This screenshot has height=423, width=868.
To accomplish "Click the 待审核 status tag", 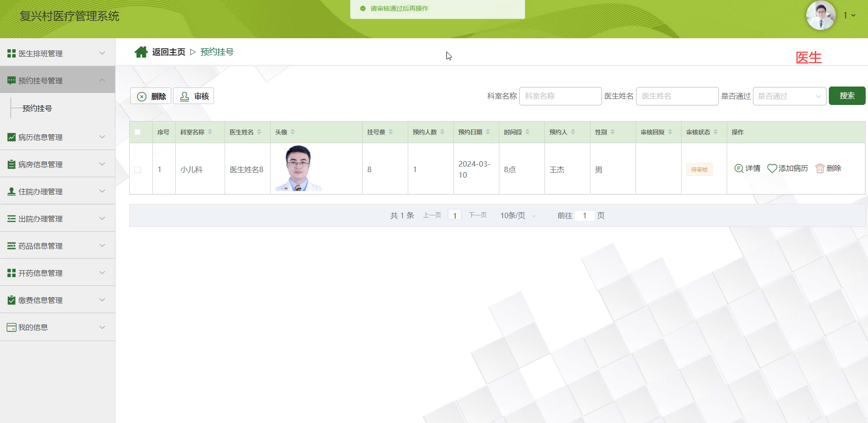I will click(x=699, y=169).
